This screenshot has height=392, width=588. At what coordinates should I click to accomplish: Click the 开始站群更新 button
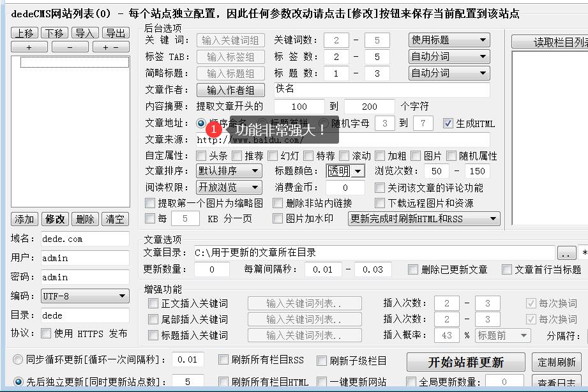click(466, 362)
